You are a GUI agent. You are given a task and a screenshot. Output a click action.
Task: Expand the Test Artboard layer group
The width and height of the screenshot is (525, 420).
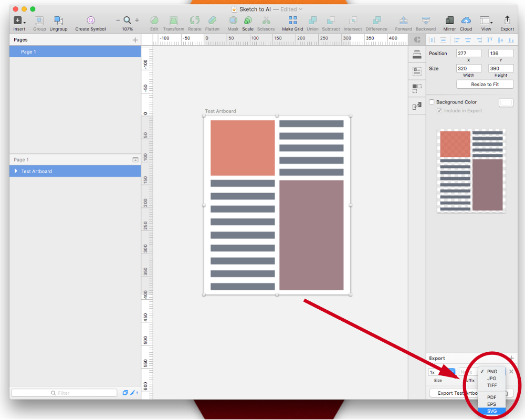pyautogui.click(x=15, y=171)
